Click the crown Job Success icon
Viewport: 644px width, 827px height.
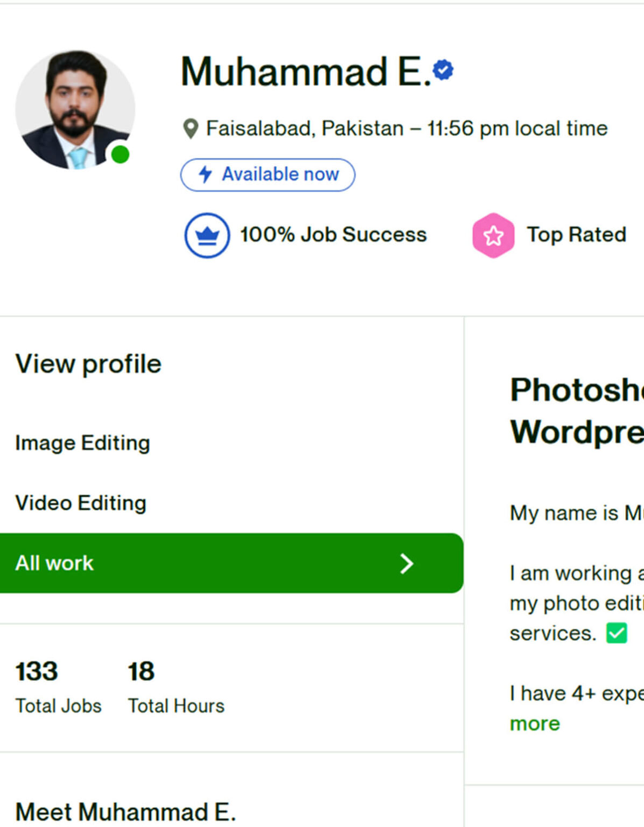(207, 235)
